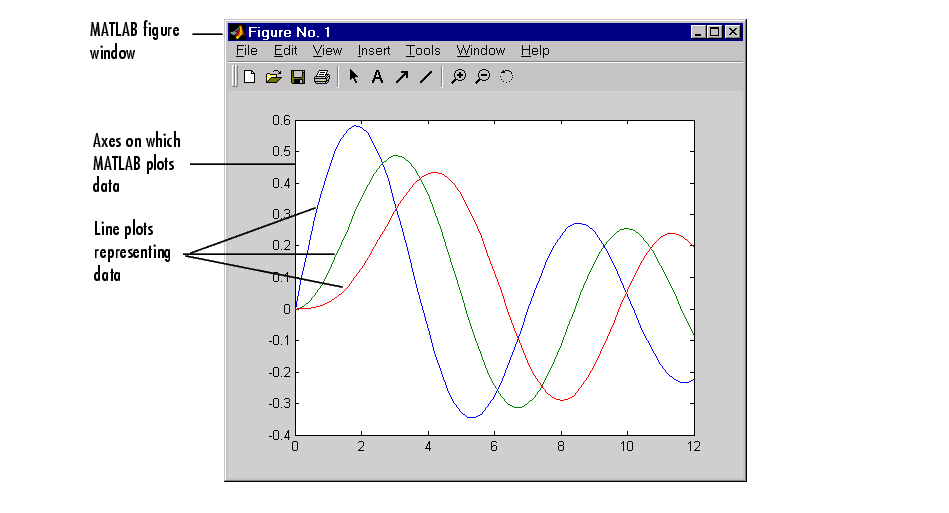The height and width of the screenshot is (513, 949).
Task: Click the Save floppy disk icon
Action: point(297,77)
